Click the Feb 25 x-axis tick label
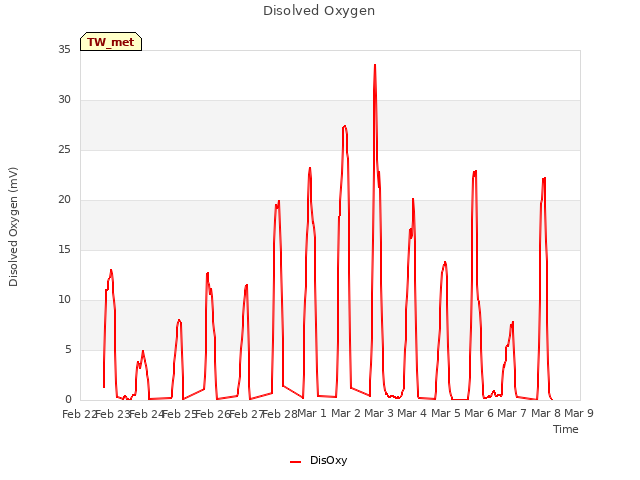Viewport: 640px width, 480px height. click(x=180, y=414)
